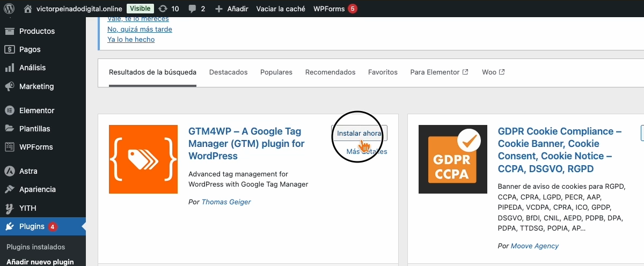Image resolution: width=644 pixels, height=266 pixels.
Task: Click the plus icon beside Añadir
Action: coord(218,9)
